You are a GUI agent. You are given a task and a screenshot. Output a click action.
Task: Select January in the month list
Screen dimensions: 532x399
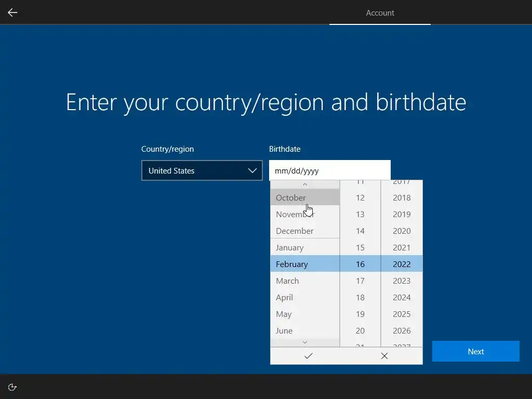(304, 247)
